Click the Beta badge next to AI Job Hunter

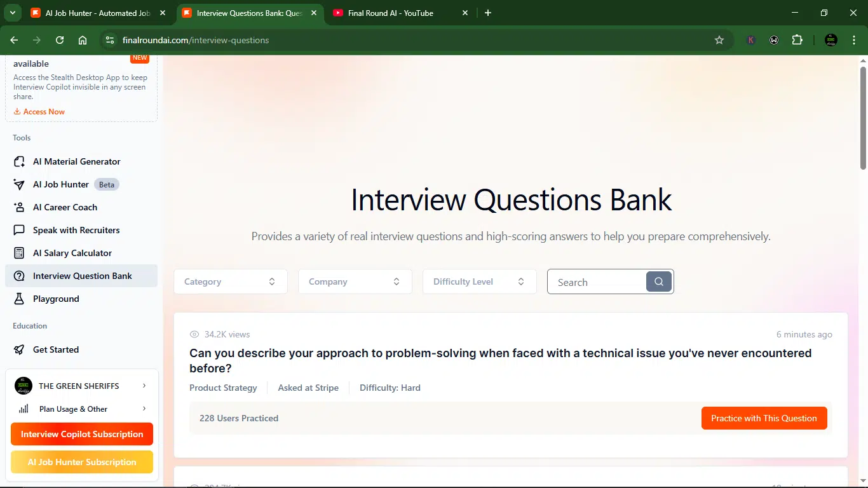point(107,184)
